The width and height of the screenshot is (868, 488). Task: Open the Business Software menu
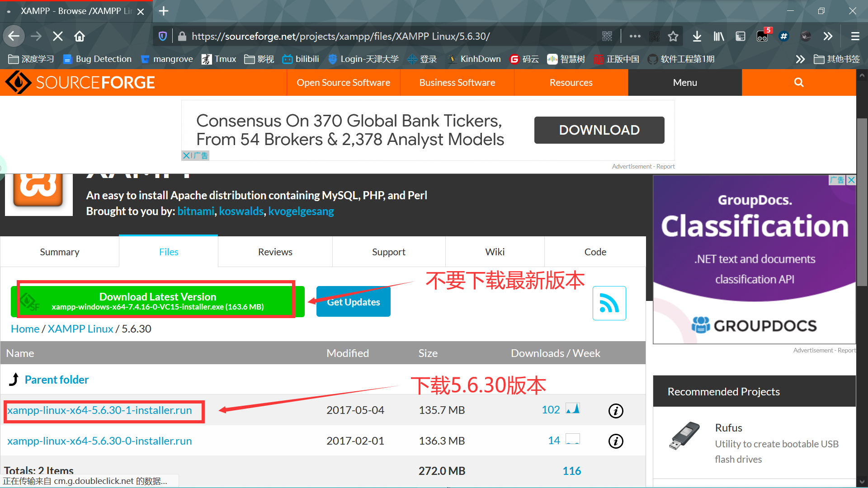457,82
